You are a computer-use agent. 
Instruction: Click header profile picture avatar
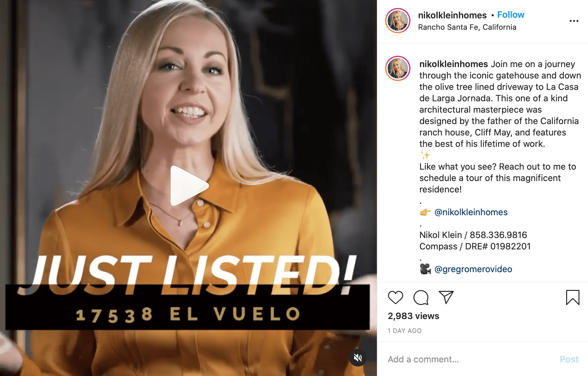[x=398, y=21]
